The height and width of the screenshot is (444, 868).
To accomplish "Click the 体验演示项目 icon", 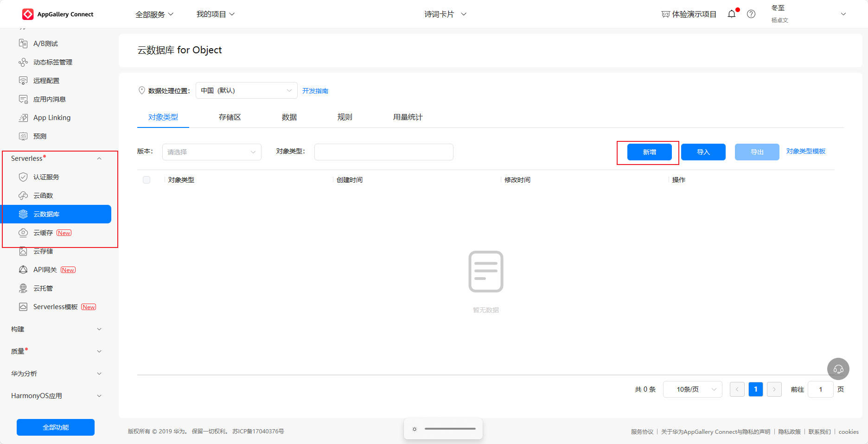I will pos(665,14).
